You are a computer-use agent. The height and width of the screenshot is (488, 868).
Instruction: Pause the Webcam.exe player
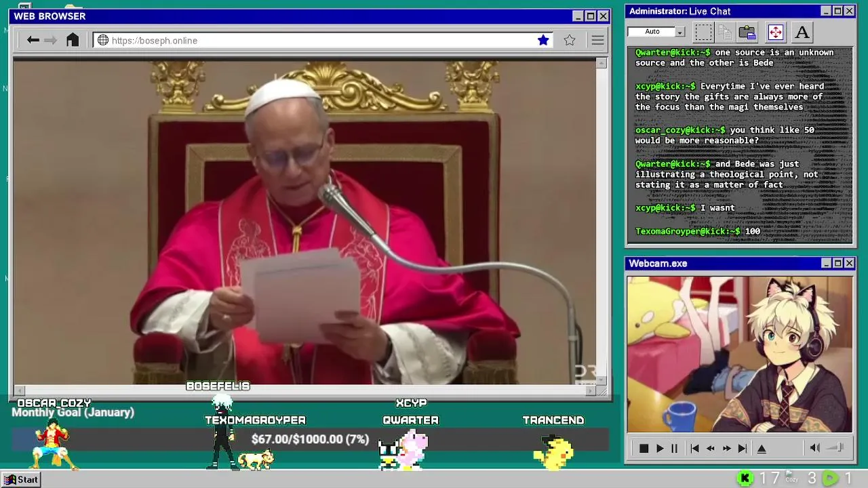click(x=674, y=449)
